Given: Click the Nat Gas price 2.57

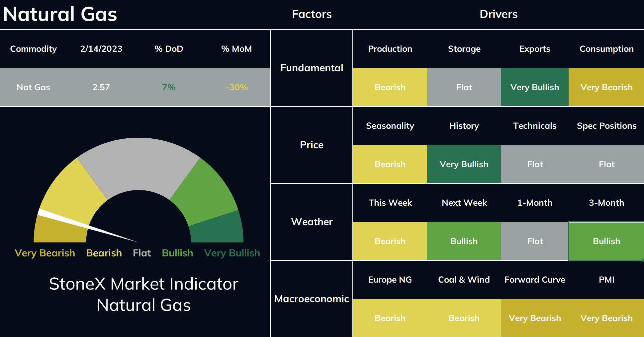Looking at the screenshot, I should (x=101, y=87).
